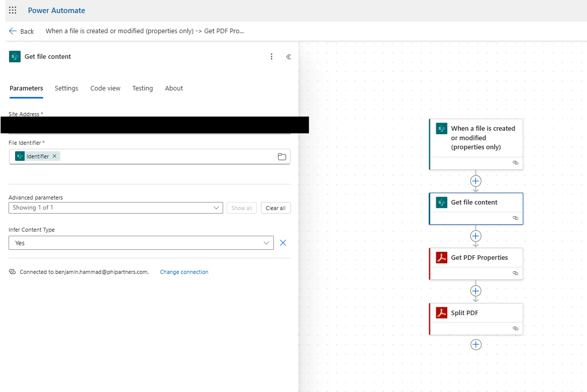Expand the Advanced parameters Showing 1 of 1 dropdown
The height and width of the screenshot is (392, 587).
click(x=116, y=208)
